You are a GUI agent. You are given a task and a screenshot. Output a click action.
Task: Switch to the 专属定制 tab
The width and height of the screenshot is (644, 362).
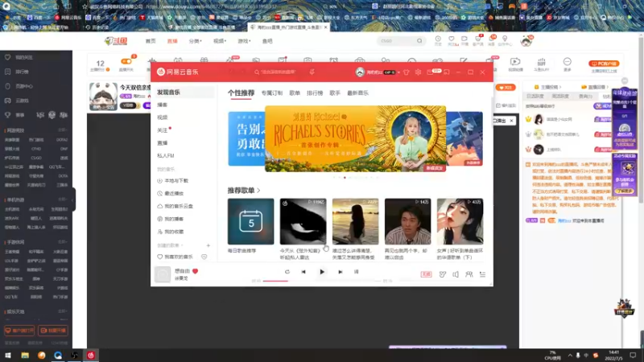pyautogui.click(x=272, y=93)
